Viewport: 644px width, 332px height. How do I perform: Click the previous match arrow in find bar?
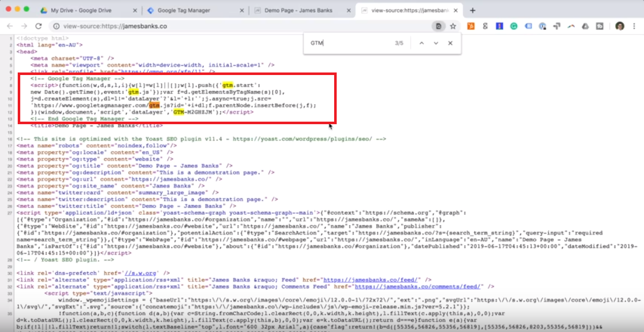[422, 43]
